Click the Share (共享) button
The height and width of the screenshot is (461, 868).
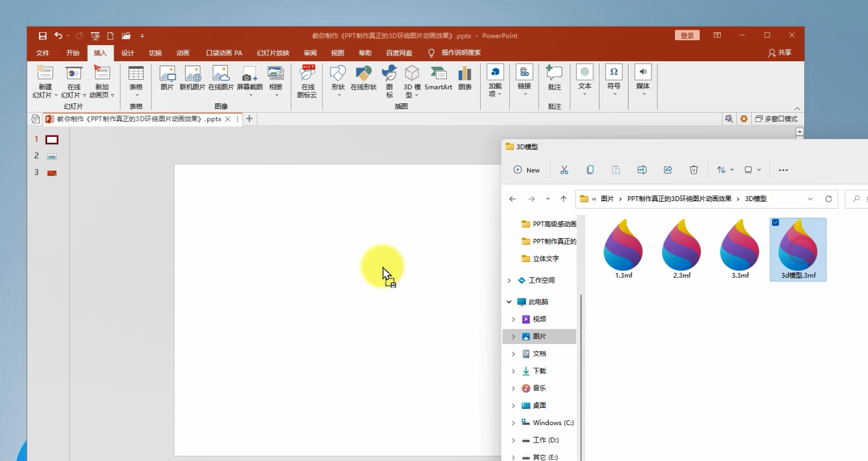(780, 53)
